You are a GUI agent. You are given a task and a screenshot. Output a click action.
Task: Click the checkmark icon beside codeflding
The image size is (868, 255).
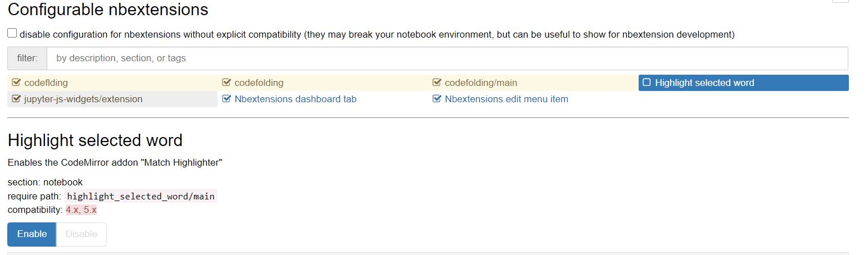pyautogui.click(x=16, y=83)
